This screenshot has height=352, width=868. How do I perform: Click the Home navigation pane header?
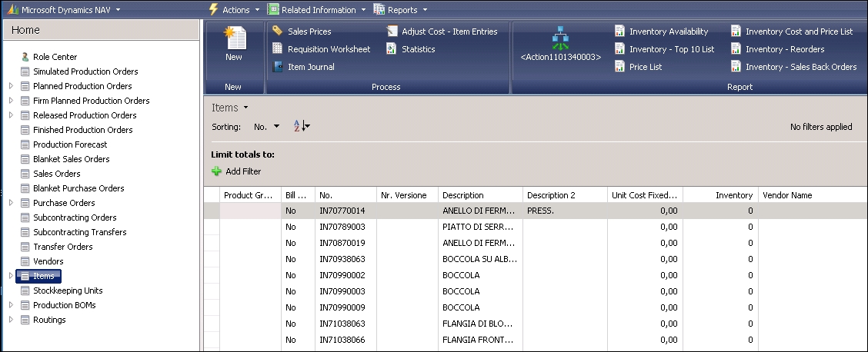point(102,30)
